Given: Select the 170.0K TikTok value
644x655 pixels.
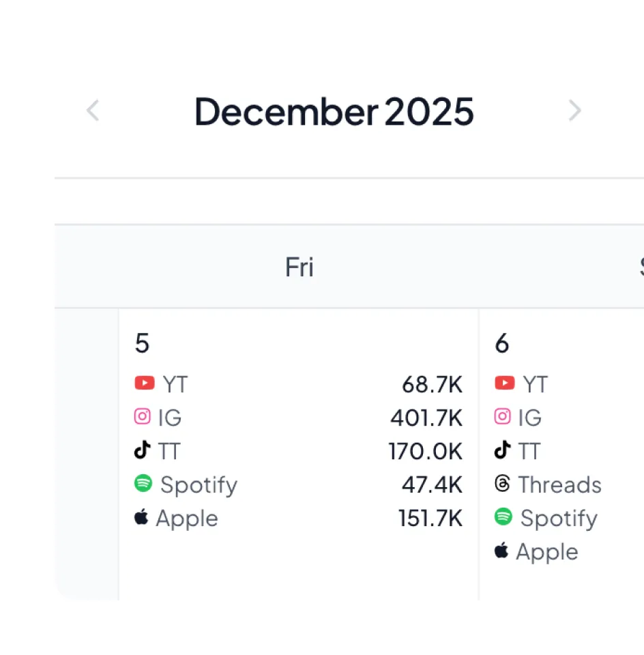Looking at the screenshot, I should pyautogui.click(x=426, y=450).
